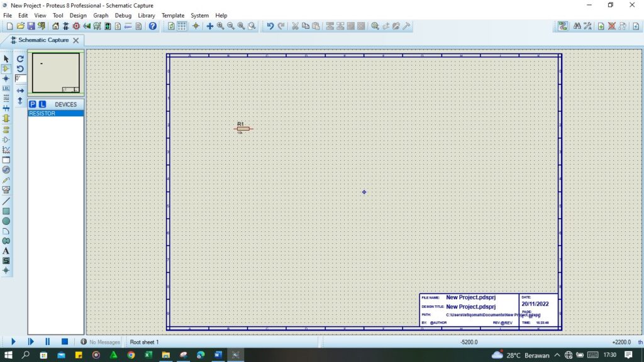Select Component Mode in the left toolbar
This screenshot has height=362, width=644.
(6, 69)
